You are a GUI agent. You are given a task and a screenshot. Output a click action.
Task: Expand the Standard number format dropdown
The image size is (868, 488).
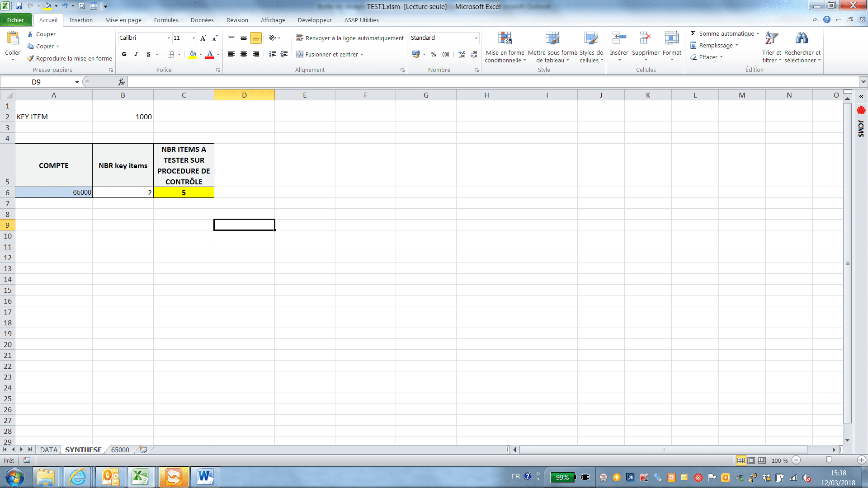pyautogui.click(x=476, y=38)
